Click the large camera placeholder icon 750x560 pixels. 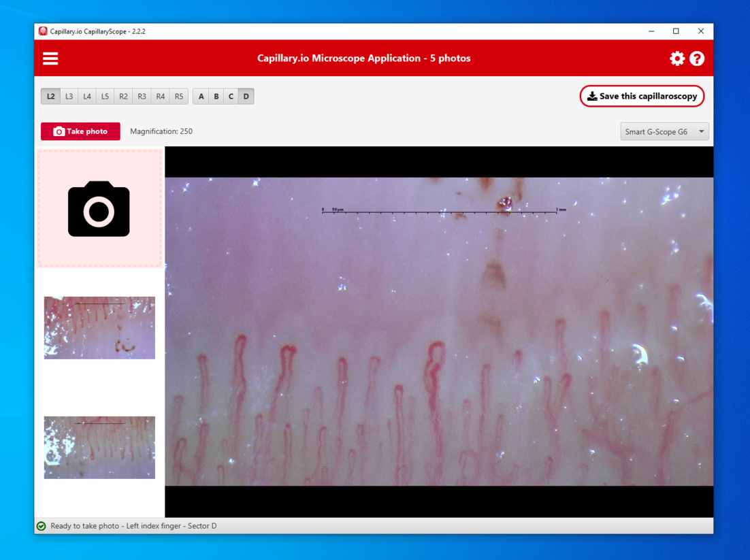(99, 209)
